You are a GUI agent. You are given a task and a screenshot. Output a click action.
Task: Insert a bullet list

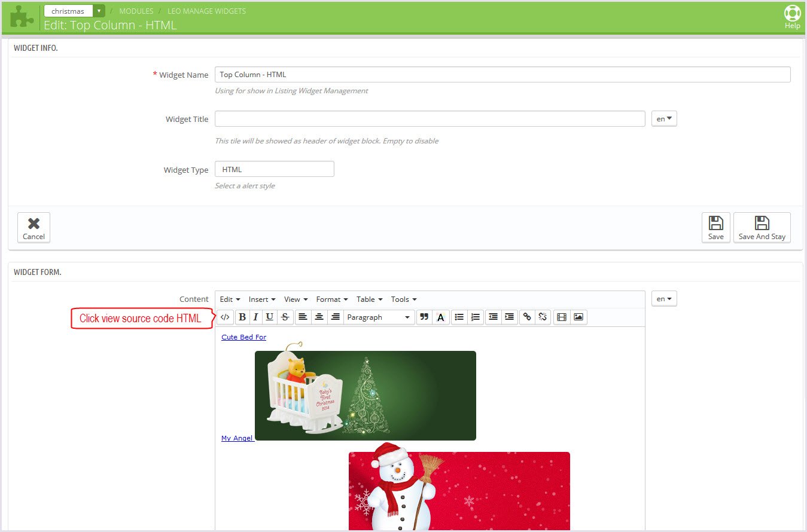459,317
